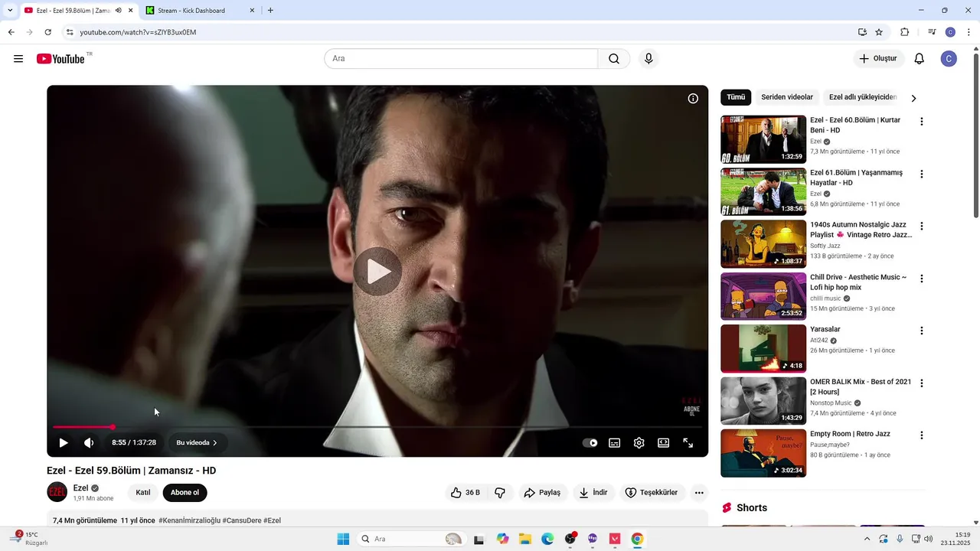The width and height of the screenshot is (980, 551).
Task: Start voice search with the microphone
Action: (648, 59)
